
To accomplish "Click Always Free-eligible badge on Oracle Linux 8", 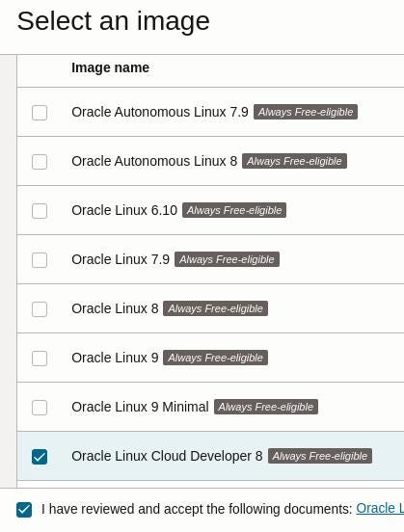I will pyautogui.click(x=216, y=308).
